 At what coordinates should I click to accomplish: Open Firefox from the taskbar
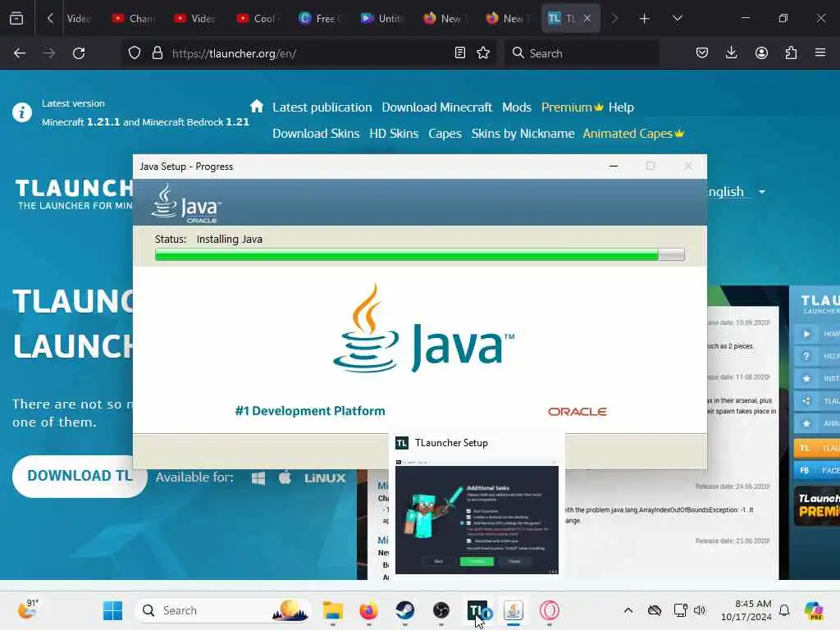[x=368, y=610]
